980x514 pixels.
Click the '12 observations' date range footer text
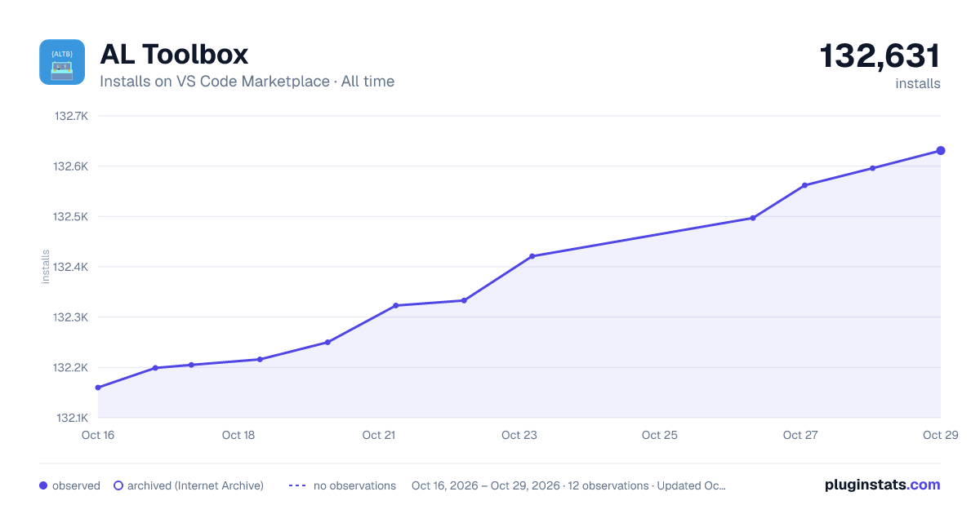[x=569, y=485]
